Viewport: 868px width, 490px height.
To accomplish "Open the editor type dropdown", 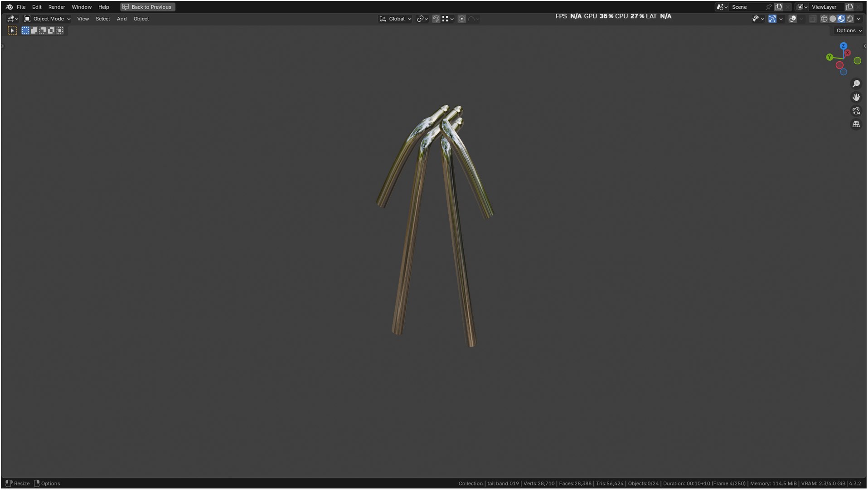I will (x=12, y=19).
